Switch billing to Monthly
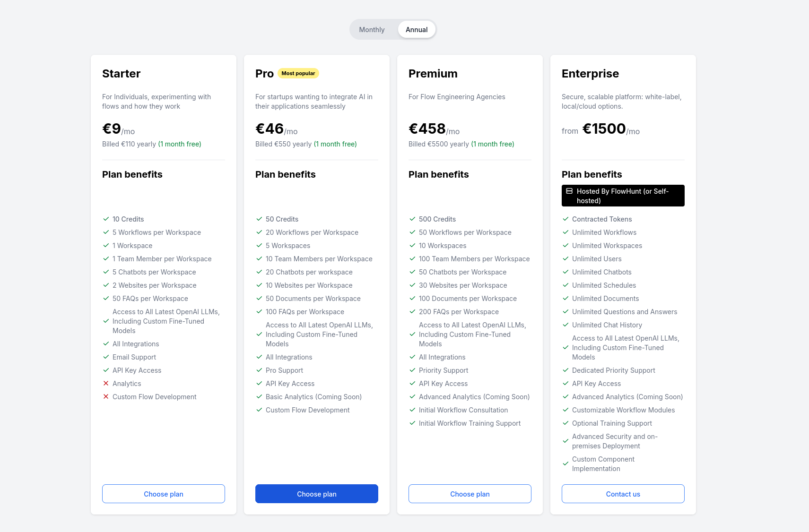809x532 pixels. (372, 30)
